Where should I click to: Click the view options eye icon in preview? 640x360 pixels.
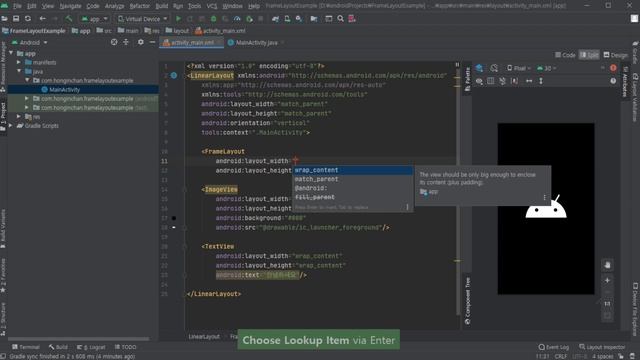479,81
